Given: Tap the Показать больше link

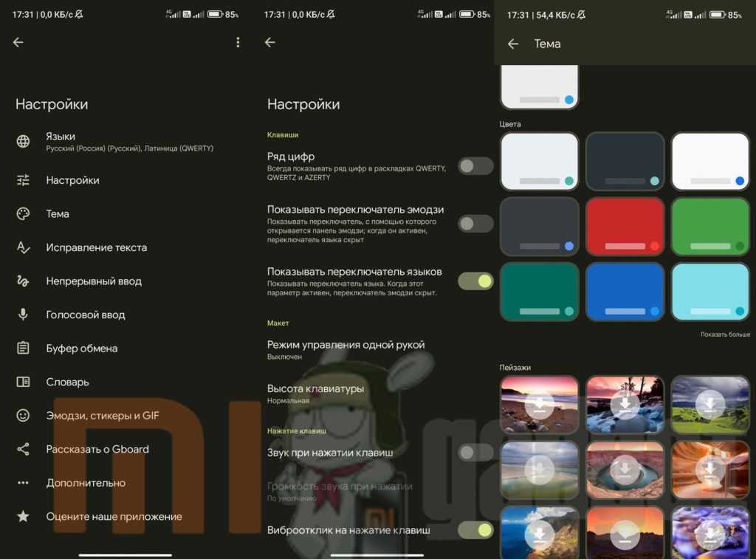Looking at the screenshot, I should (x=725, y=335).
